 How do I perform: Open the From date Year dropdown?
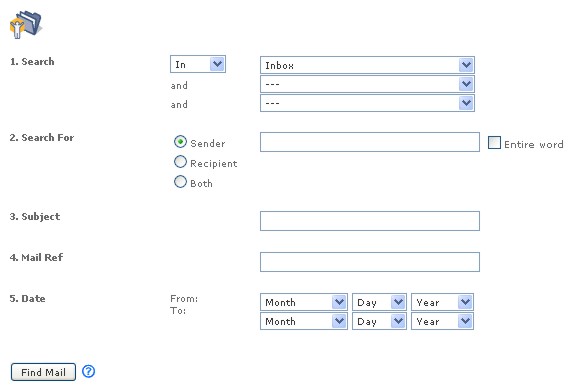[x=442, y=302]
